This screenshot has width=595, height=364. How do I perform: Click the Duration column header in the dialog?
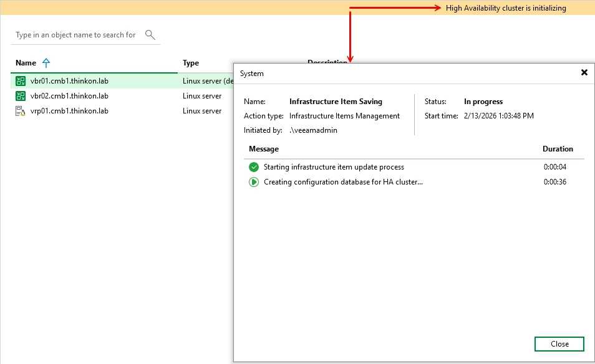(x=558, y=149)
